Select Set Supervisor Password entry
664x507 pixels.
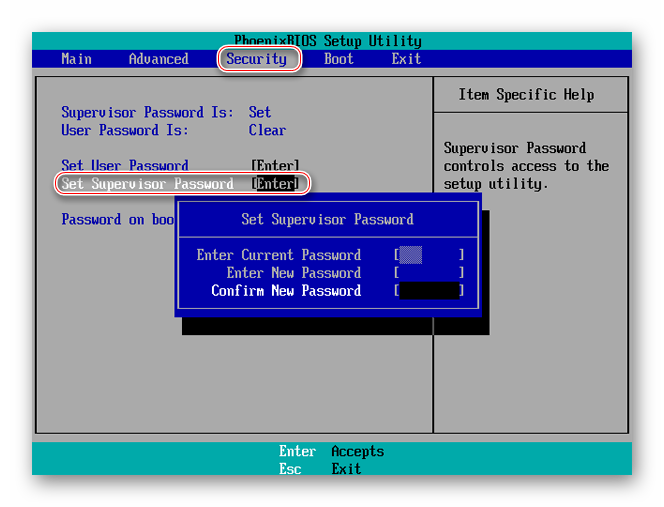(x=181, y=184)
